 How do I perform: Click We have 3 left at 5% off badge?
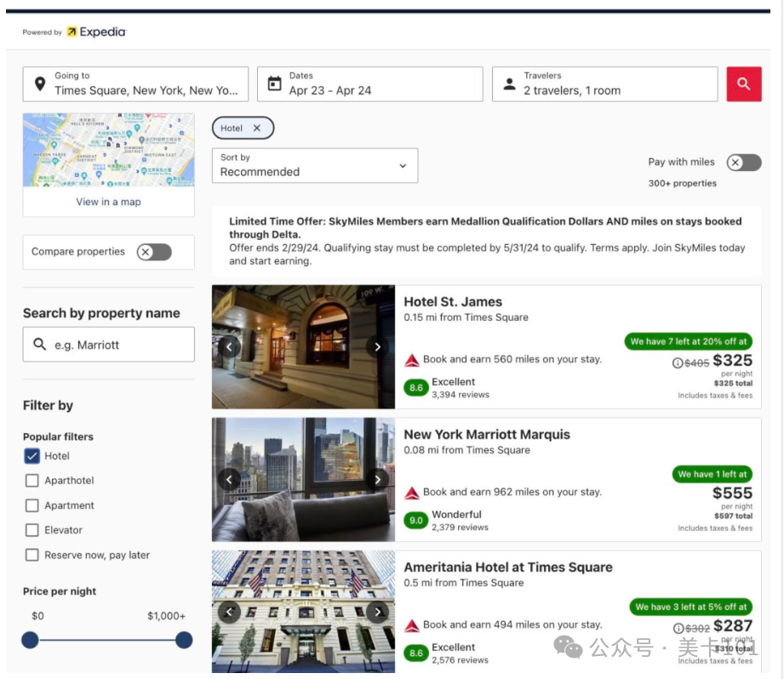[691, 607]
